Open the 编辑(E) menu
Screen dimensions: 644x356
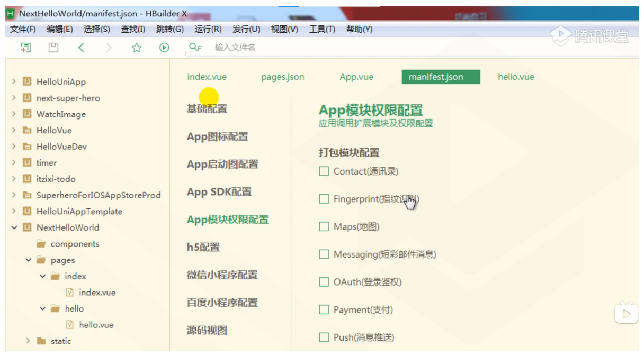[x=59, y=30]
